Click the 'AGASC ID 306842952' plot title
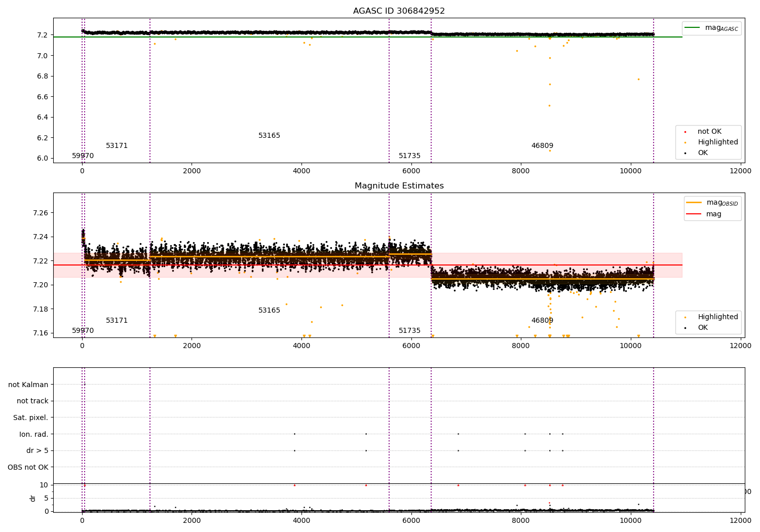Screen dimensions: 760x532 click(x=399, y=11)
